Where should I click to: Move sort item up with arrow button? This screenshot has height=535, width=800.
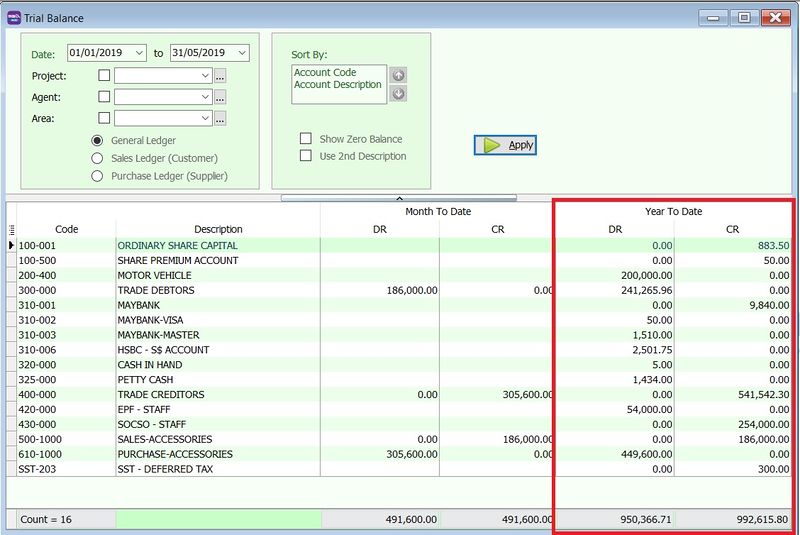click(399, 75)
